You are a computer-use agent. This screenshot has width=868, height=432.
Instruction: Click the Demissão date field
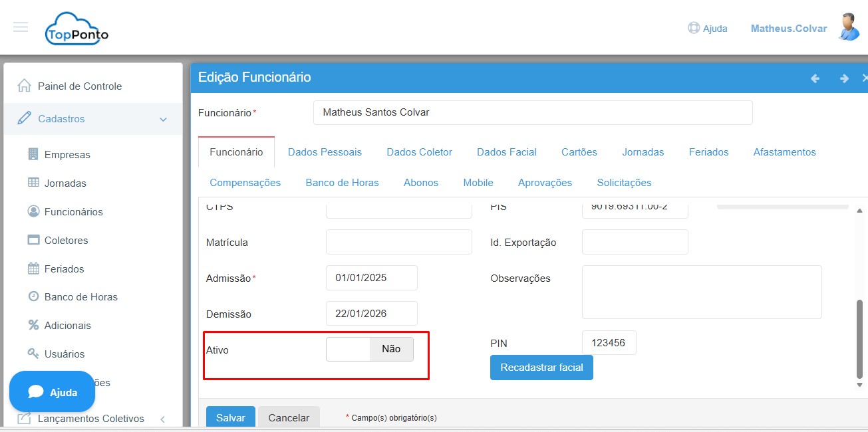point(371,314)
